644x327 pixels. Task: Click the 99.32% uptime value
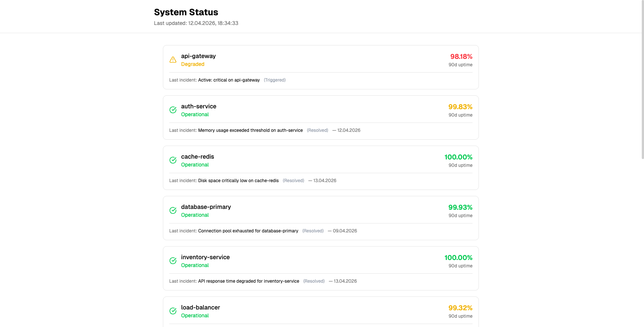tap(460, 308)
